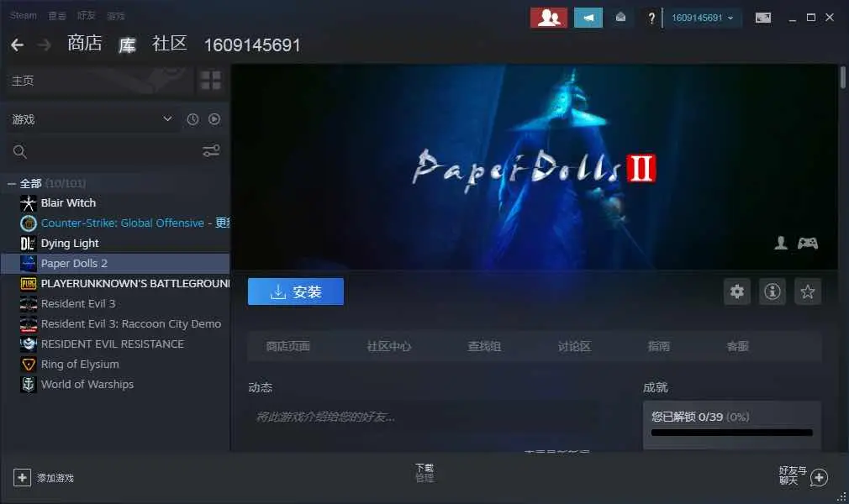Click the Paper Dolls II banner image

[x=534, y=166]
